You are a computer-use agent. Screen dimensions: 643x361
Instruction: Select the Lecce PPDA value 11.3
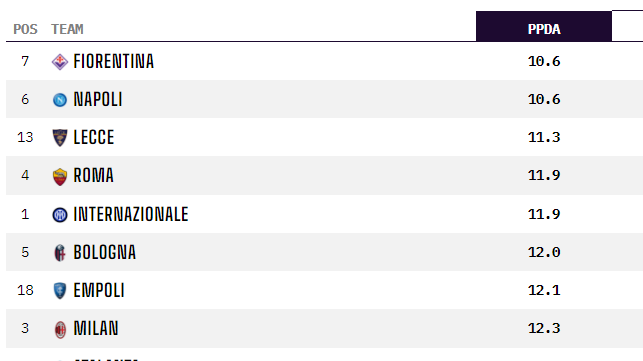click(544, 137)
